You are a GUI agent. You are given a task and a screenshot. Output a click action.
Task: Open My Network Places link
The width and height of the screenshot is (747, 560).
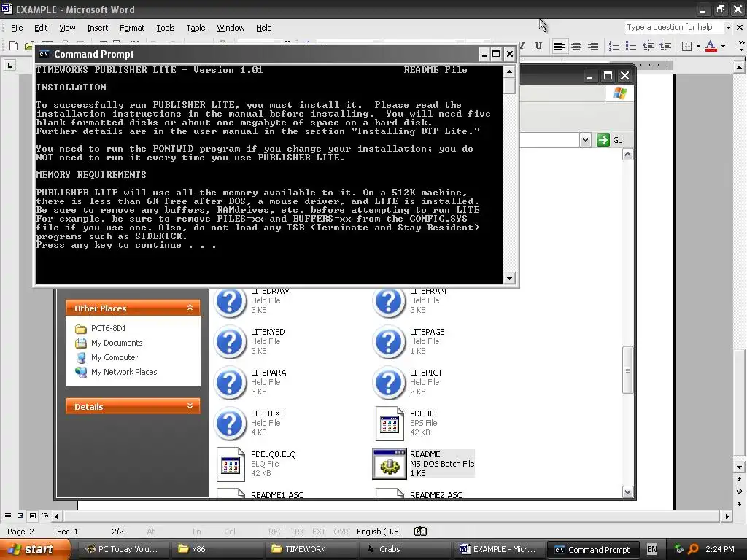click(124, 372)
